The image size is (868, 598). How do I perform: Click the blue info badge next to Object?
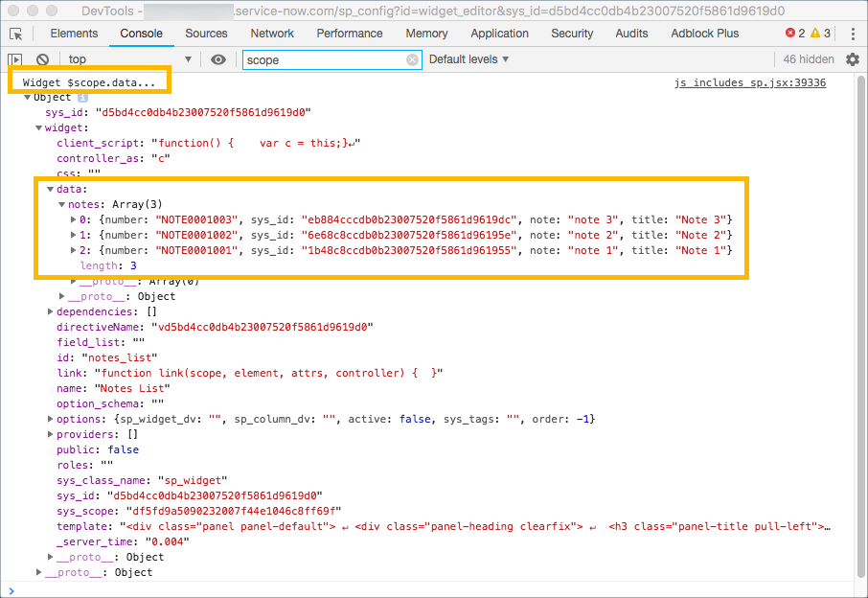pyautogui.click(x=82, y=98)
